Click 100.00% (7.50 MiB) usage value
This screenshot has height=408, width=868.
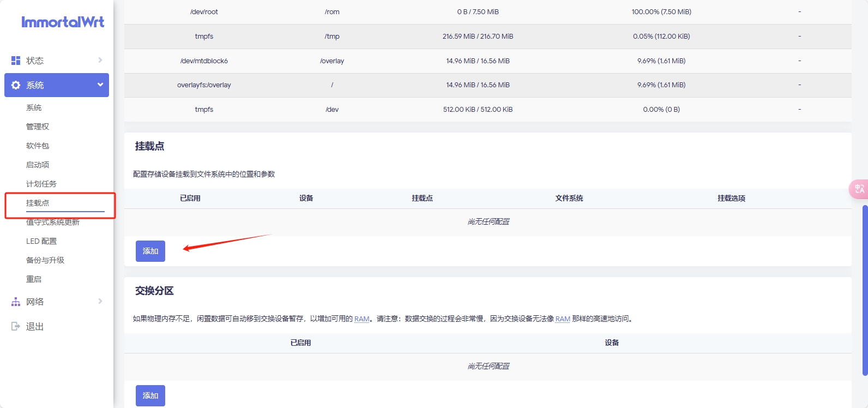pos(661,12)
